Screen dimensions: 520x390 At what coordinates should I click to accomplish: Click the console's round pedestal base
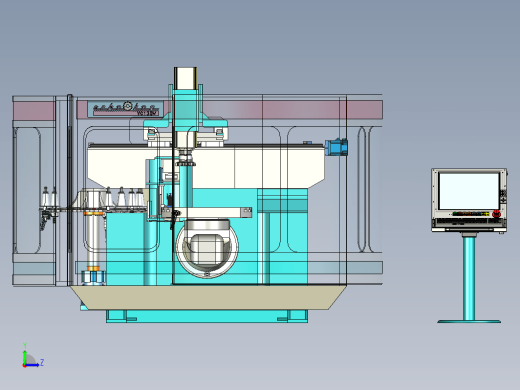click(x=469, y=321)
